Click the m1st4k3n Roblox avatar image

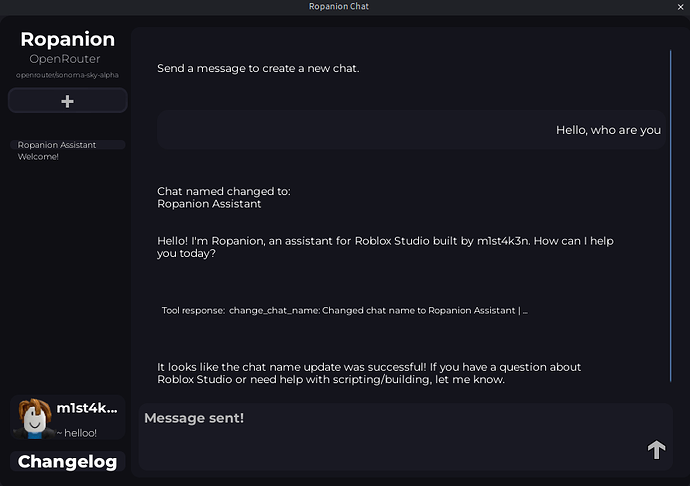click(33, 417)
